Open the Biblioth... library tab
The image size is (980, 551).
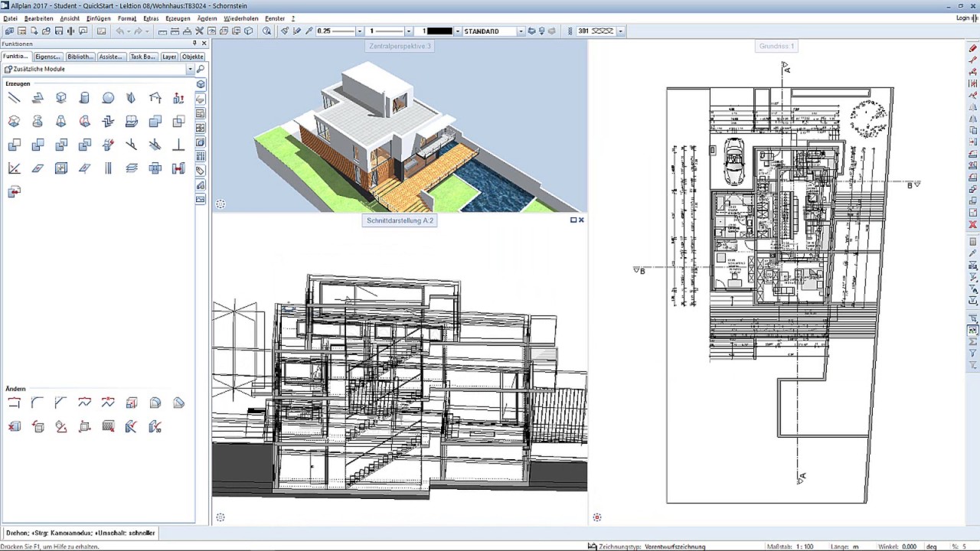tap(80, 57)
